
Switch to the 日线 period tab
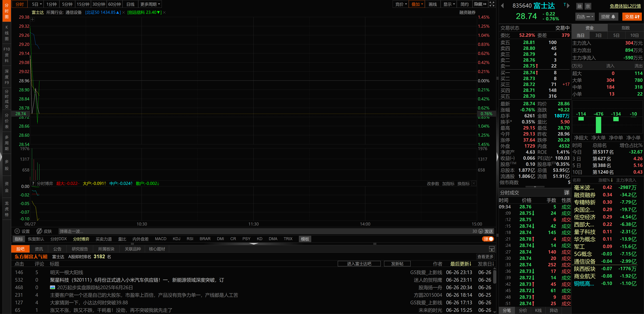[130, 4]
